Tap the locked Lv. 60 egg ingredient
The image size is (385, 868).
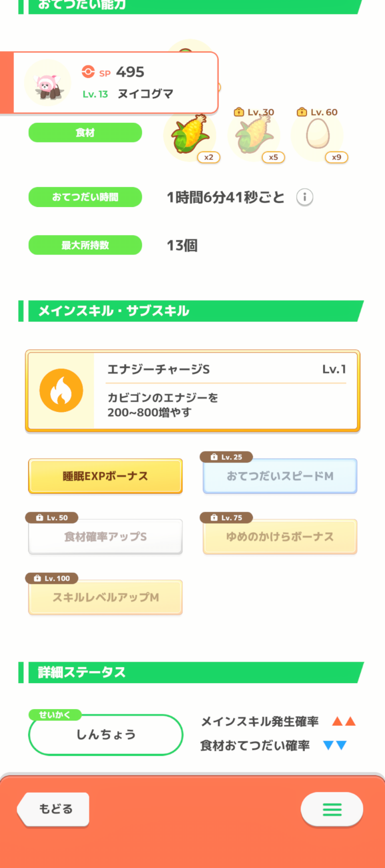pos(318,135)
